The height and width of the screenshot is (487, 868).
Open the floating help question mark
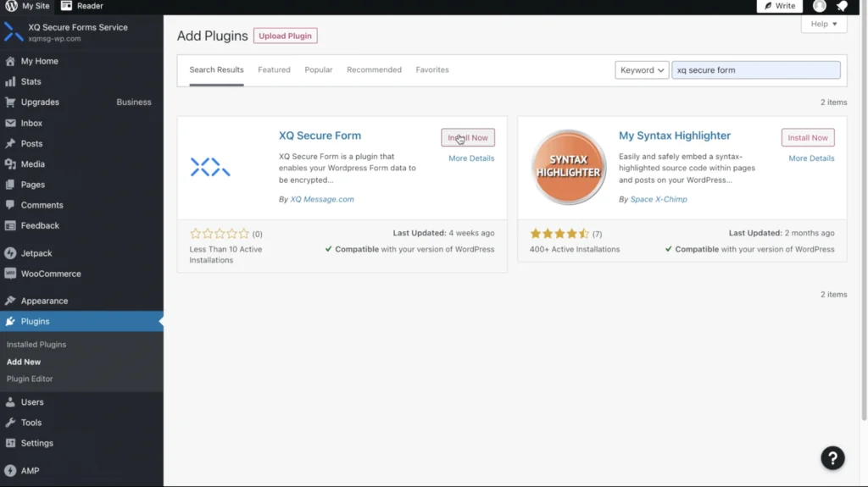tap(832, 457)
